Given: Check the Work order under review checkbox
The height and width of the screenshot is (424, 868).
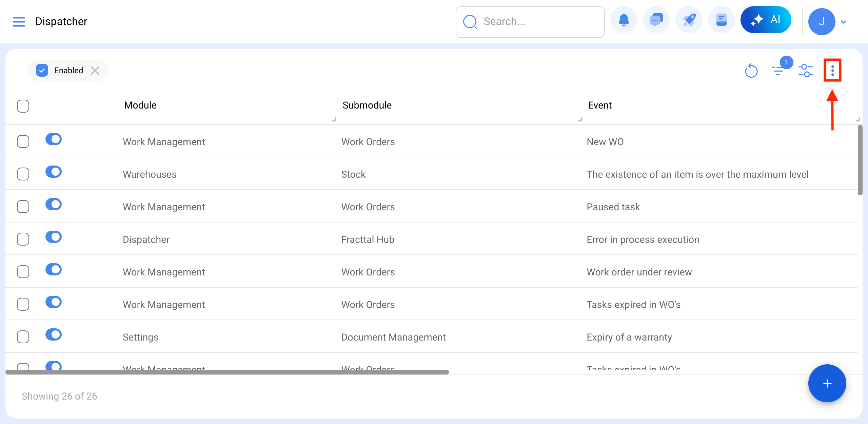Looking at the screenshot, I should pyautogui.click(x=23, y=272).
